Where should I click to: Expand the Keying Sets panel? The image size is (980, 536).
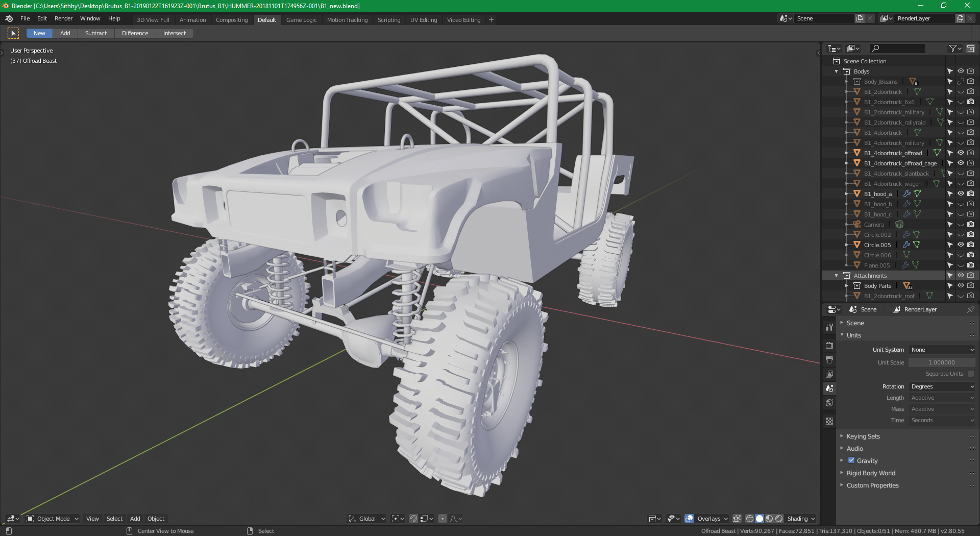pos(863,436)
